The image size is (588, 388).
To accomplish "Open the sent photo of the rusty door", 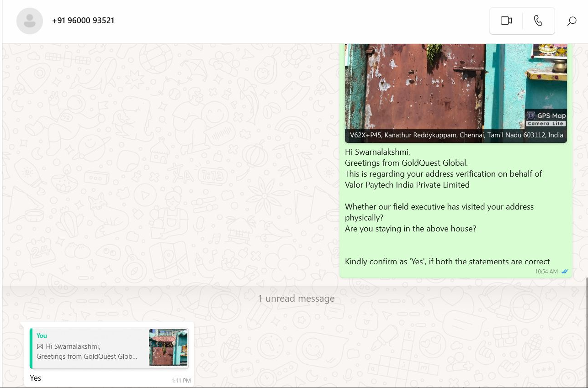I will pyautogui.click(x=456, y=93).
